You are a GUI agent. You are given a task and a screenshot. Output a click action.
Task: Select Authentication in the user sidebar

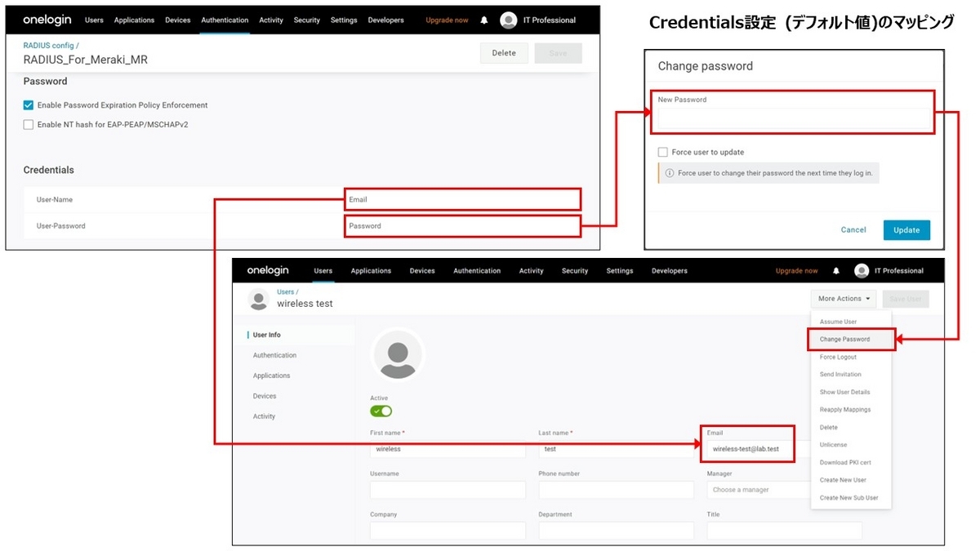[275, 356]
